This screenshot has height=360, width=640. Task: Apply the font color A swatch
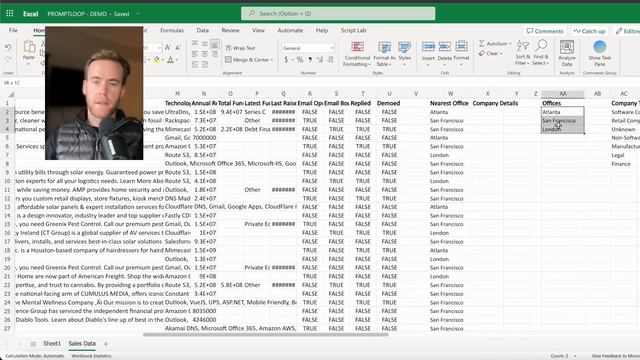pos(171,60)
